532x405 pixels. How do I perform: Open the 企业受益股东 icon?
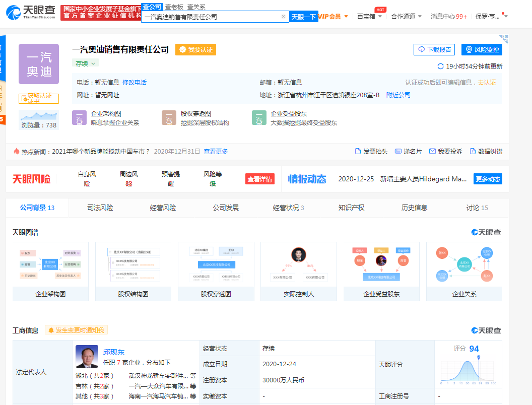click(x=259, y=118)
